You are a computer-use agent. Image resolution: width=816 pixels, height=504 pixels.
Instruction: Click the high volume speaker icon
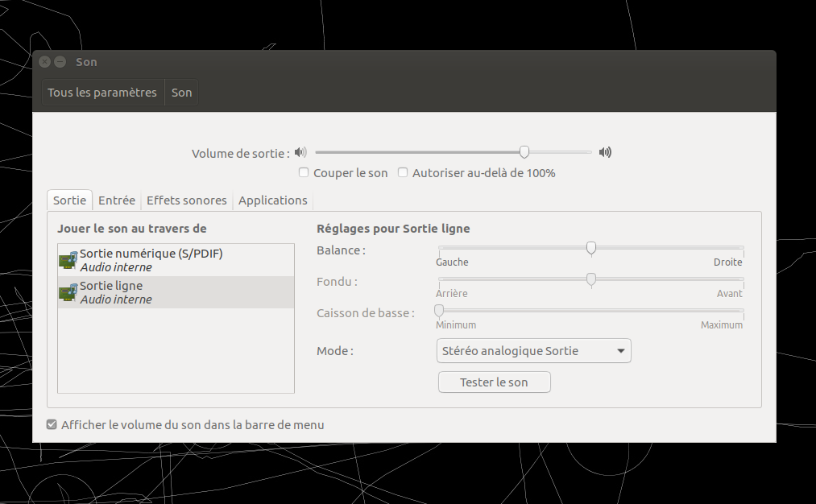pyautogui.click(x=606, y=152)
